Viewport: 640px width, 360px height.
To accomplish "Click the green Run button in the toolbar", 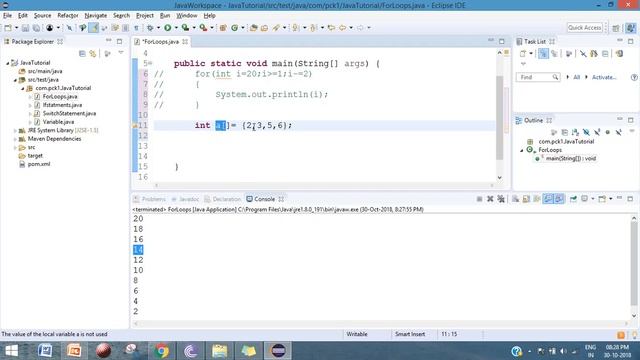I will tap(168, 28).
